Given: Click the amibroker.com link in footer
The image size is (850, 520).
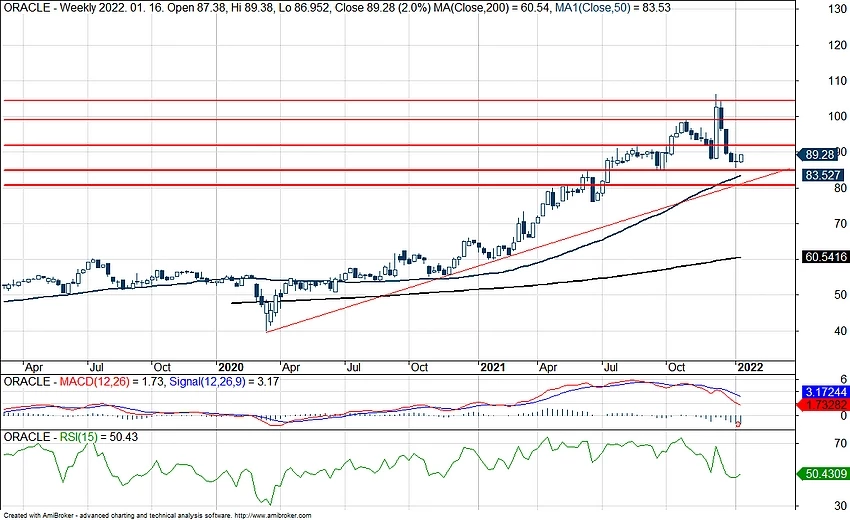Looking at the screenshot, I should pos(274,516).
